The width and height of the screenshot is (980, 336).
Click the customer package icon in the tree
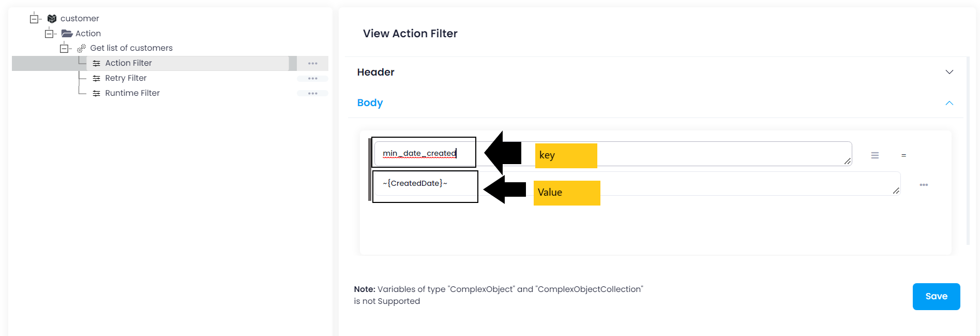(52, 18)
